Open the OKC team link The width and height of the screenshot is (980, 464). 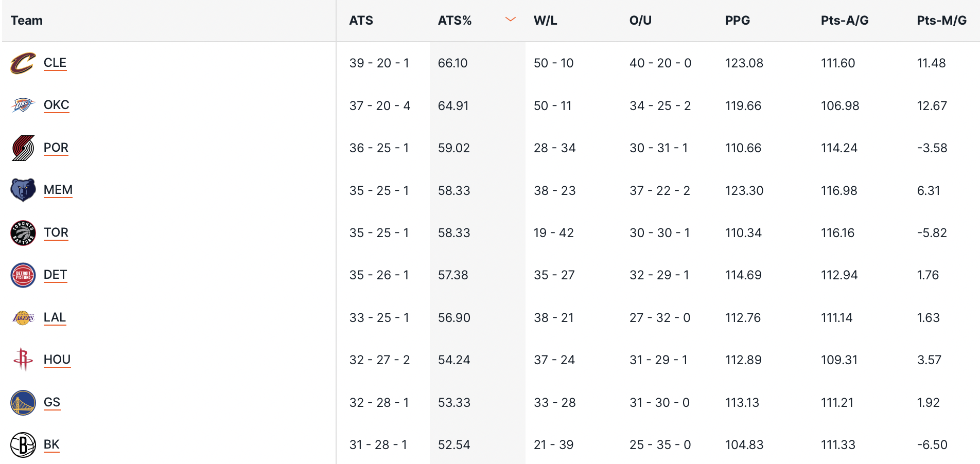pyautogui.click(x=56, y=105)
